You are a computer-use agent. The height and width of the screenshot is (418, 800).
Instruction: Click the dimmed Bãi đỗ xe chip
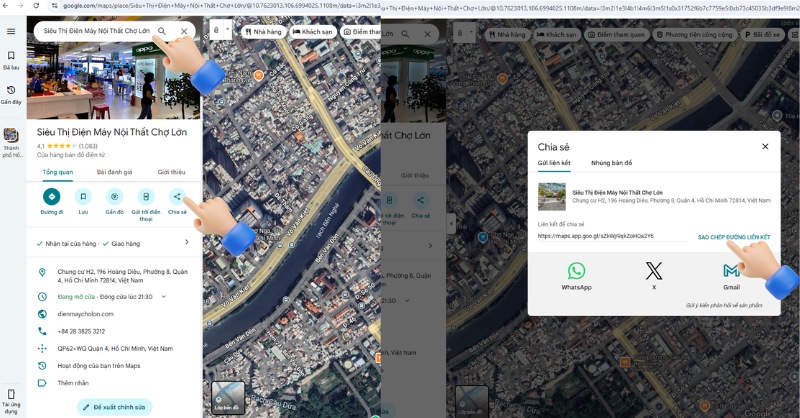tap(763, 35)
